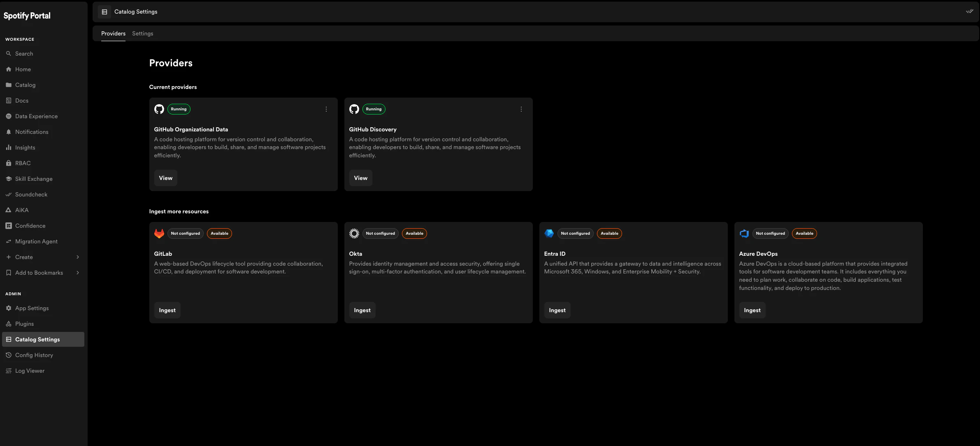Click the 'Ingest more resources' heading
The height and width of the screenshot is (446, 980).
click(x=179, y=211)
